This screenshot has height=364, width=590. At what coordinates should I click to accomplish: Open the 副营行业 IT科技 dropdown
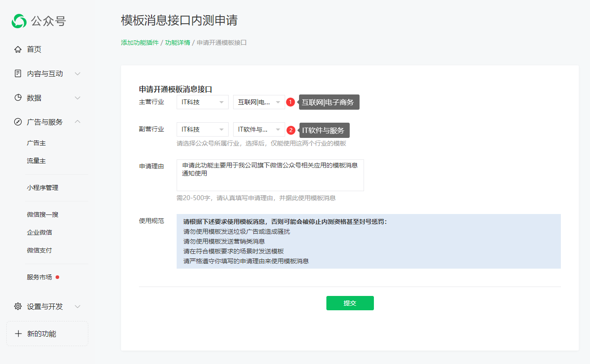coord(203,129)
